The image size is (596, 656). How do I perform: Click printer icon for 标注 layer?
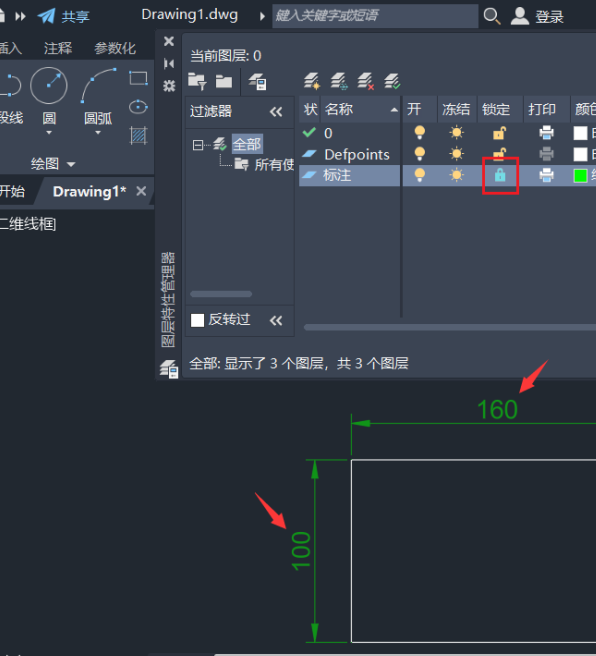(546, 175)
